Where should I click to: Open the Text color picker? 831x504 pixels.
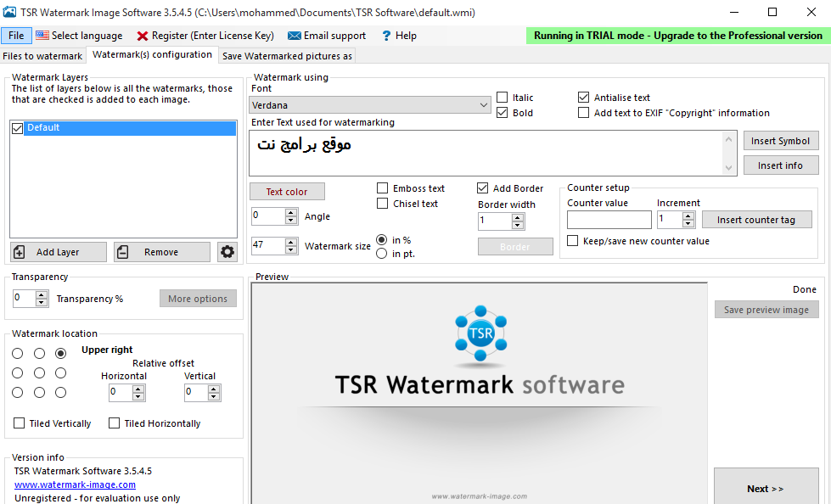point(287,191)
